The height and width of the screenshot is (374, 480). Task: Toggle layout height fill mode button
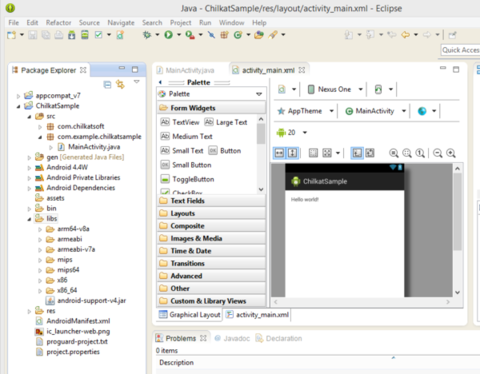pos(292,153)
